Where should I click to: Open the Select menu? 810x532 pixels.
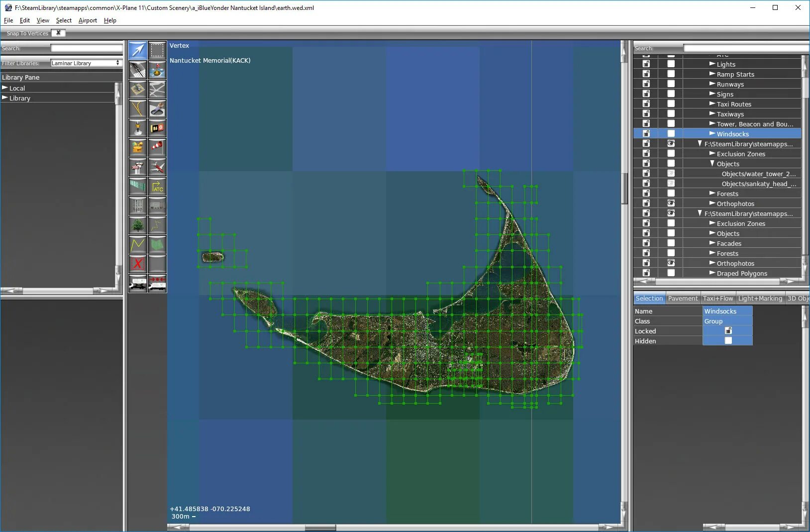coord(64,20)
